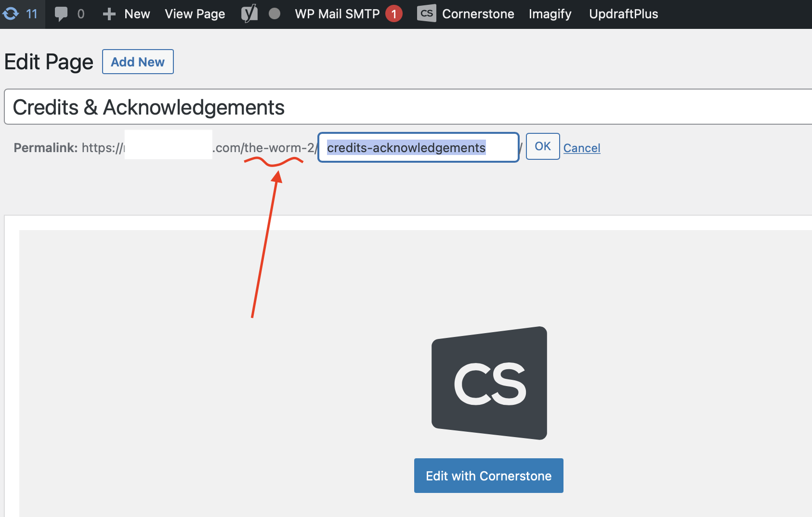Open the Imagify menu
This screenshot has width=812, height=517.
[550, 14]
